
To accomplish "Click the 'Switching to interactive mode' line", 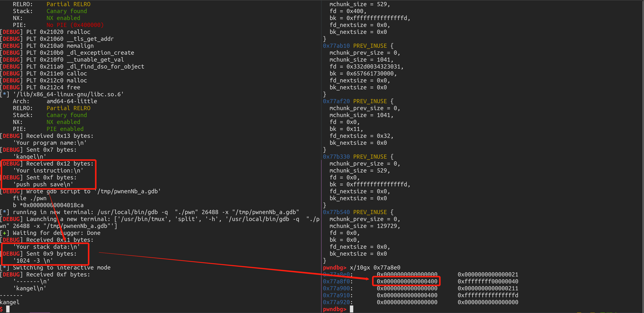I will (62, 267).
